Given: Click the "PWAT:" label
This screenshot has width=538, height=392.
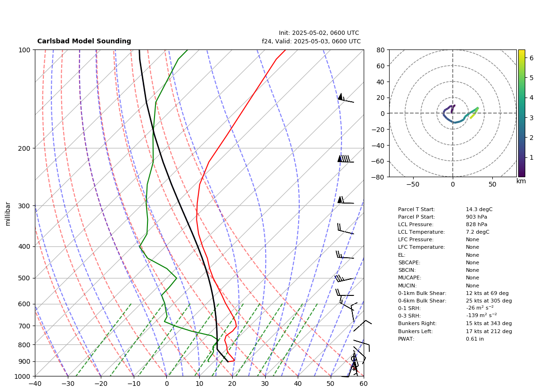Looking at the screenshot, I should point(406,339).
